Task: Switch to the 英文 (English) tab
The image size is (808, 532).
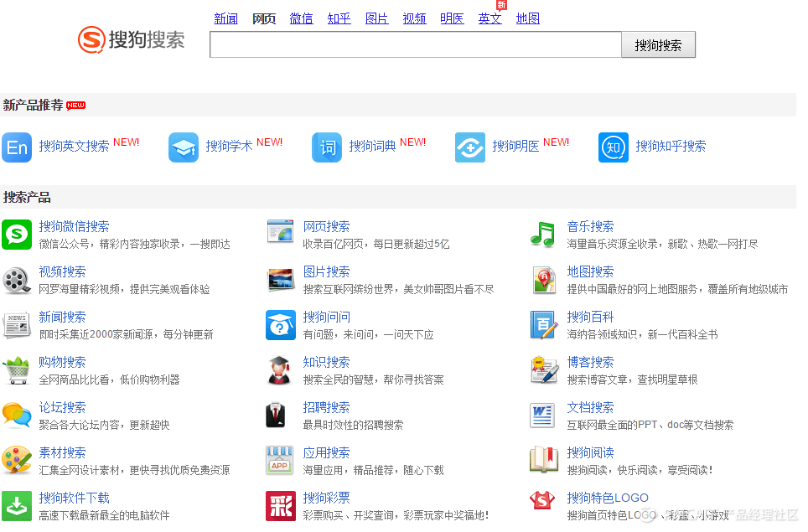Action: [x=490, y=18]
